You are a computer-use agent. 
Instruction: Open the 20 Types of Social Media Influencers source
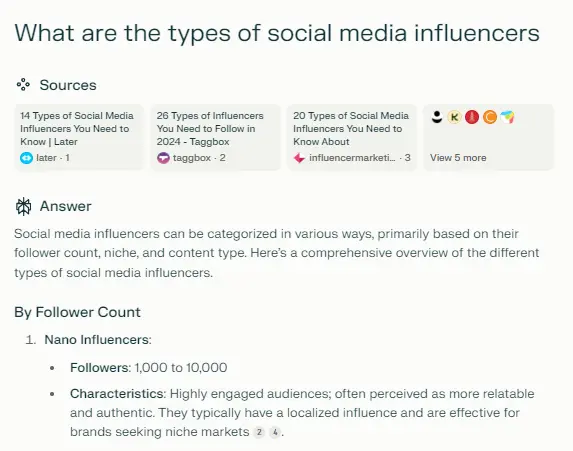click(352, 137)
